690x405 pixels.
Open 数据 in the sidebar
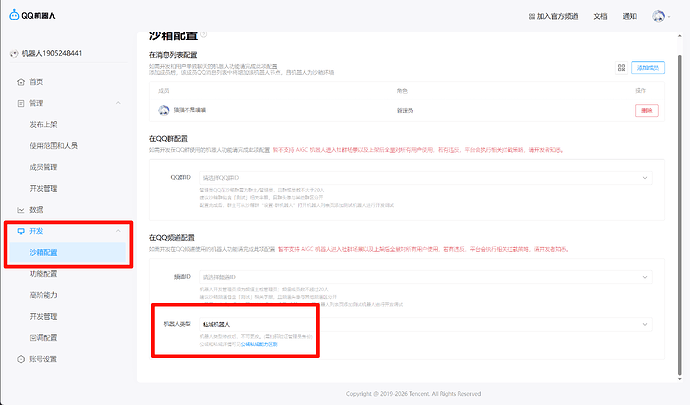(x=36, y=210)
